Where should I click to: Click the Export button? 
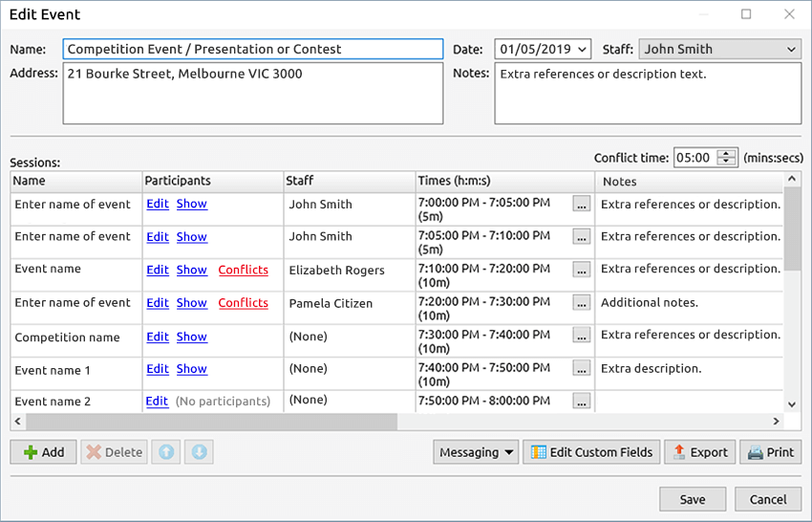click(x=699, y=452)
